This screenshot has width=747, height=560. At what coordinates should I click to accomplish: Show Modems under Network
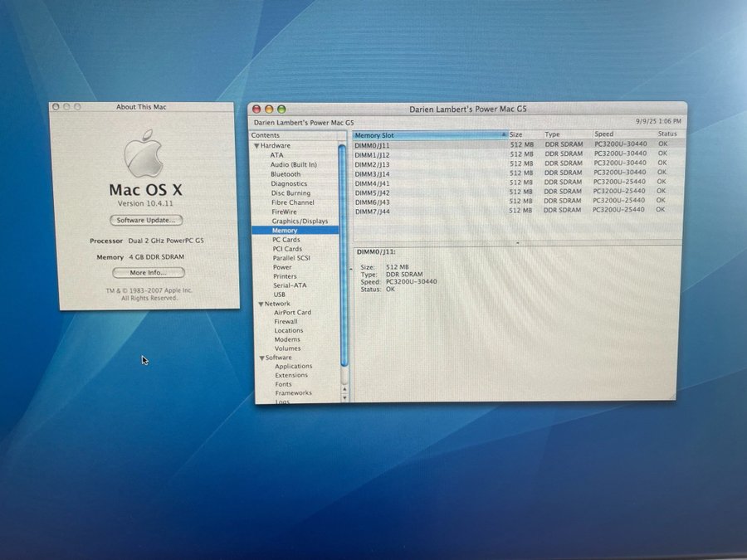point(287,339)
